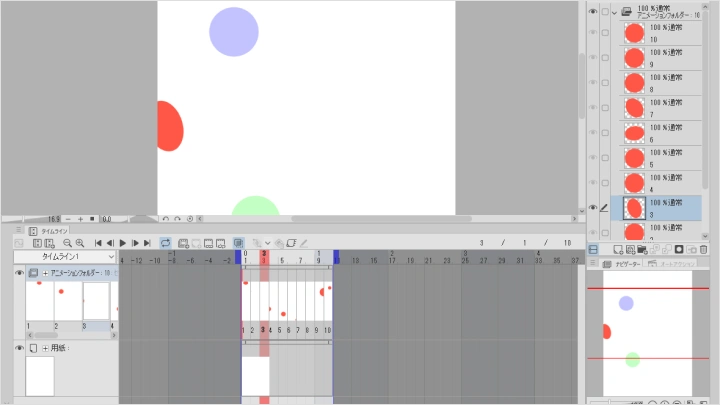This screenshot has width=720, height=405.
Task: Create a new raster layer
Action: 618,249
